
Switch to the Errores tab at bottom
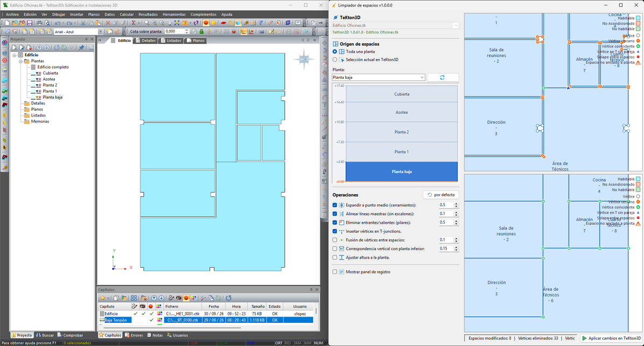click(x=134, y=335)
